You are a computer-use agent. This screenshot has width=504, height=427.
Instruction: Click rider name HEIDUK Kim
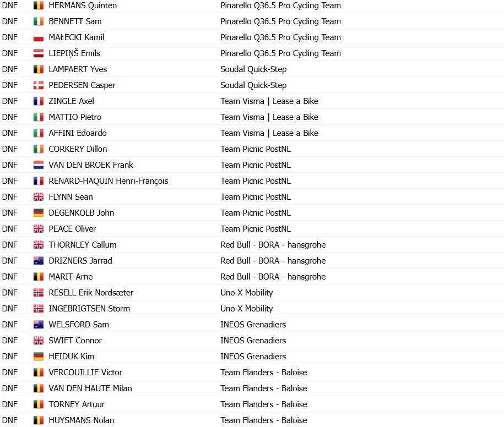[x=72, y=357]
